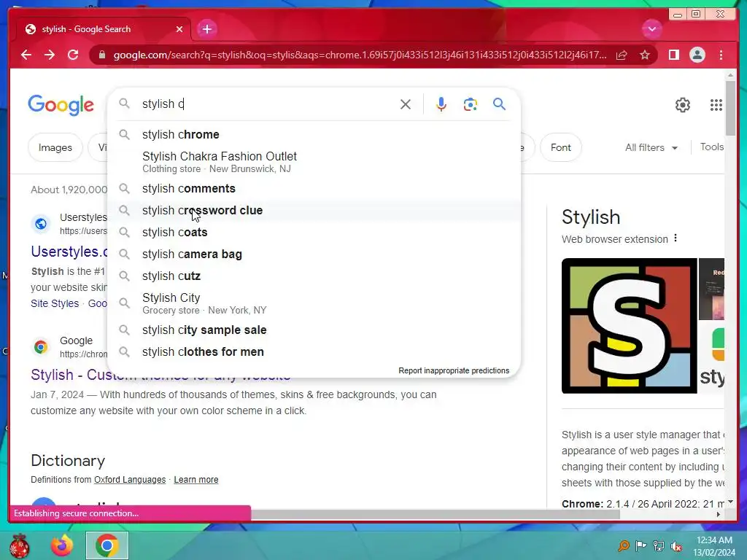The width and height of the screenshot is (747, 560).
Task: Click the share page icon in address bar
Action: (622, 55)
